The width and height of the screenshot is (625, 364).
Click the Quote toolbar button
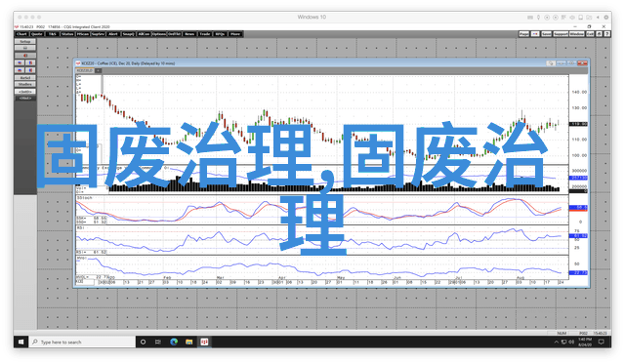pyautogui.click(x=37, y=34)
